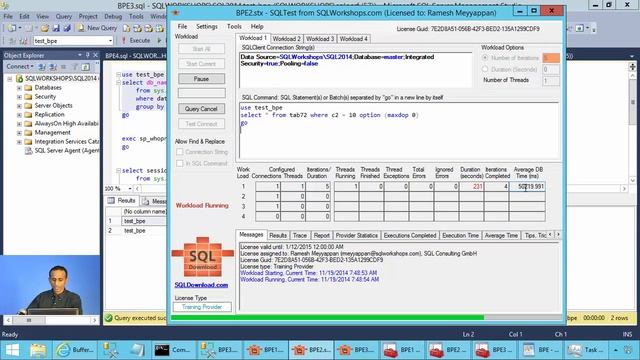640x360 pixels.
Task: Open File Explorer from taskbar
Action: (x=38, y=350)
